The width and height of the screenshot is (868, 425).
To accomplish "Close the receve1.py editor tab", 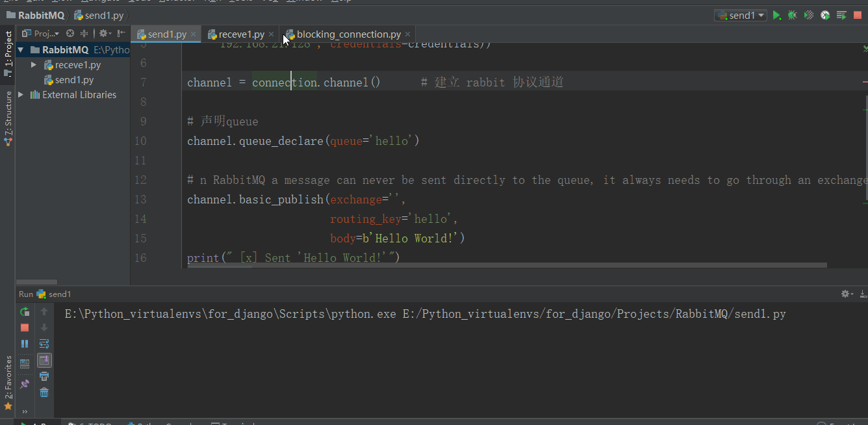I will (271, 34).
